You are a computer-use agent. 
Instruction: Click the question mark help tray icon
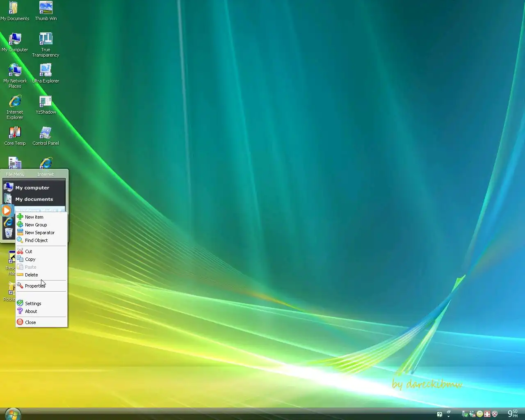440,414
